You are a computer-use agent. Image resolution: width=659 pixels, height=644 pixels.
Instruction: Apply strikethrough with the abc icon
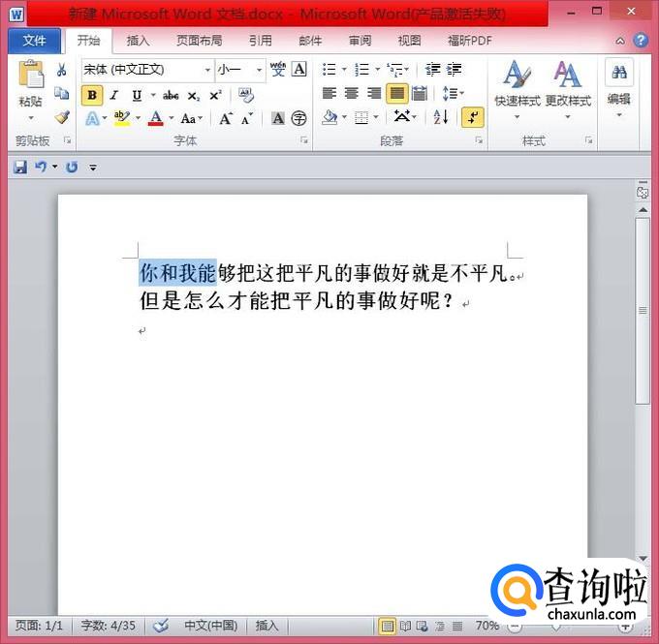click(x=171, y=96)
